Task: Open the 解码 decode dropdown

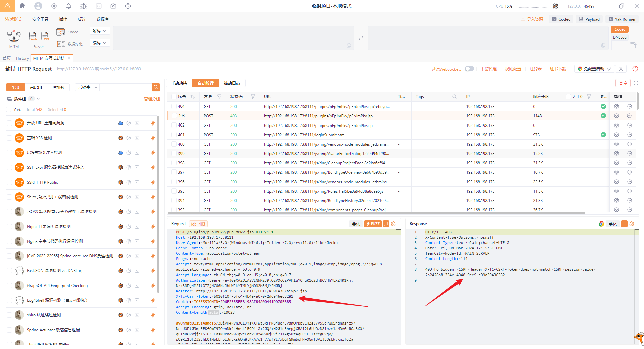Action: pyautogui.click(x=100, y=31)
